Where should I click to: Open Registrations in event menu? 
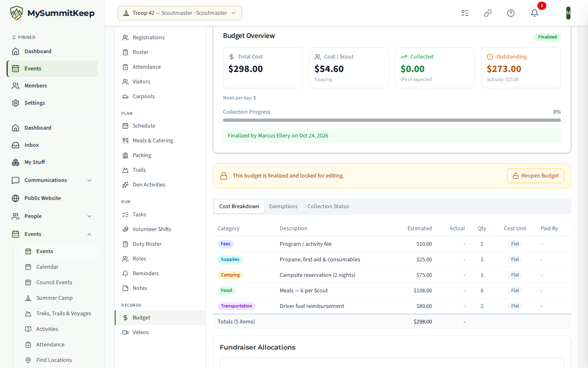click(x=160, y=38)
